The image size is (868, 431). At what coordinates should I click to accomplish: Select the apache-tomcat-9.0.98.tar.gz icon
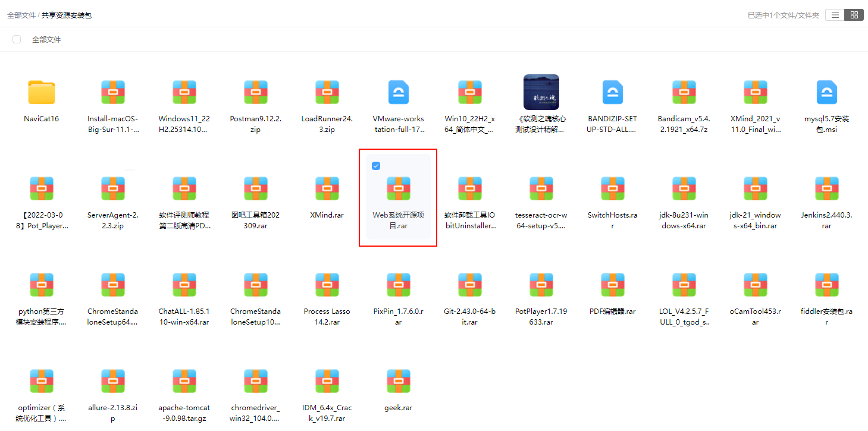pyautogui.click(x=184, y=381)
